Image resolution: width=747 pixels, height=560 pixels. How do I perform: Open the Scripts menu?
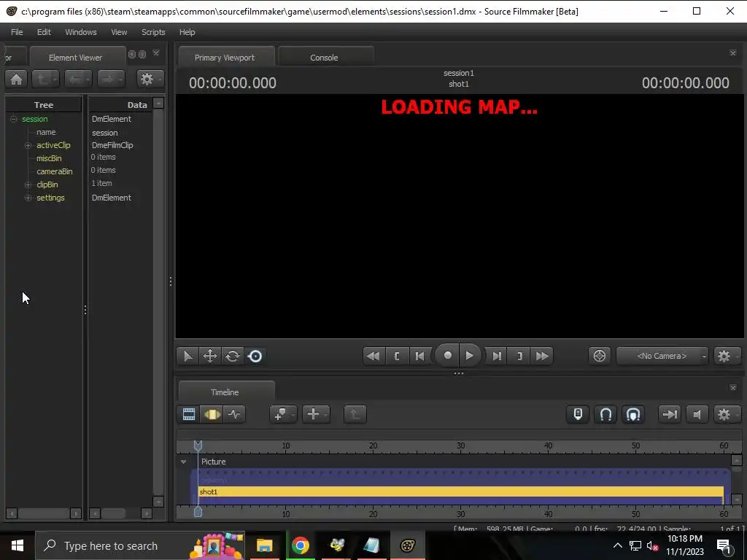153,32
